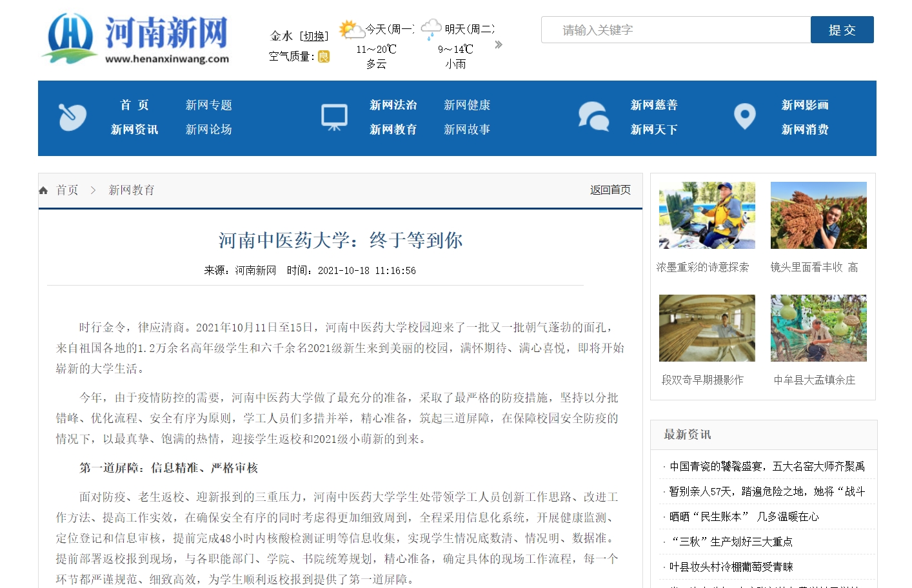912x588 pixels.
Task: Open the painter in yellow jacket thumbnail
Action: coord(706,215)
